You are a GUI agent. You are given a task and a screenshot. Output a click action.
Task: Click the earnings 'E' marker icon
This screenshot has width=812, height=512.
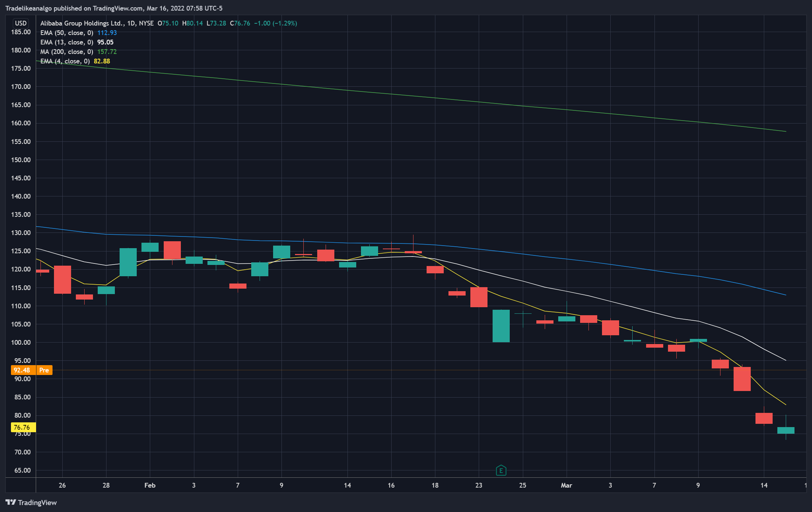point(501,470)
